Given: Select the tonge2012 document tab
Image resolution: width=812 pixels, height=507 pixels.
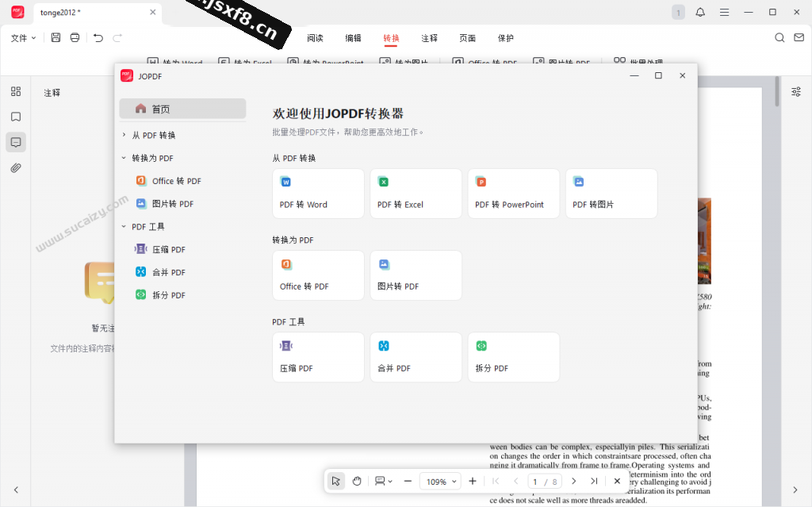Looking at the screenshot, I should (x=98, y=13).
